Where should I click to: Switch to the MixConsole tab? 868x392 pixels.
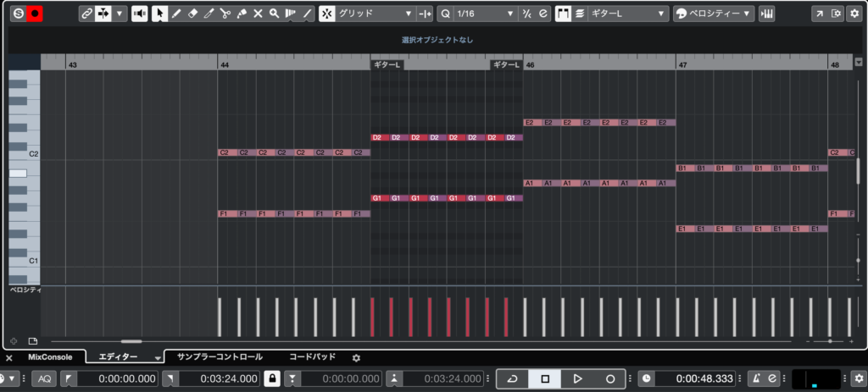click(x=50, y=357)
